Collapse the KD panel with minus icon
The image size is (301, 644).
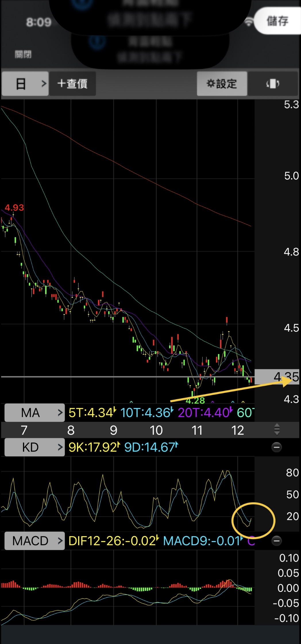pos(276,447)
